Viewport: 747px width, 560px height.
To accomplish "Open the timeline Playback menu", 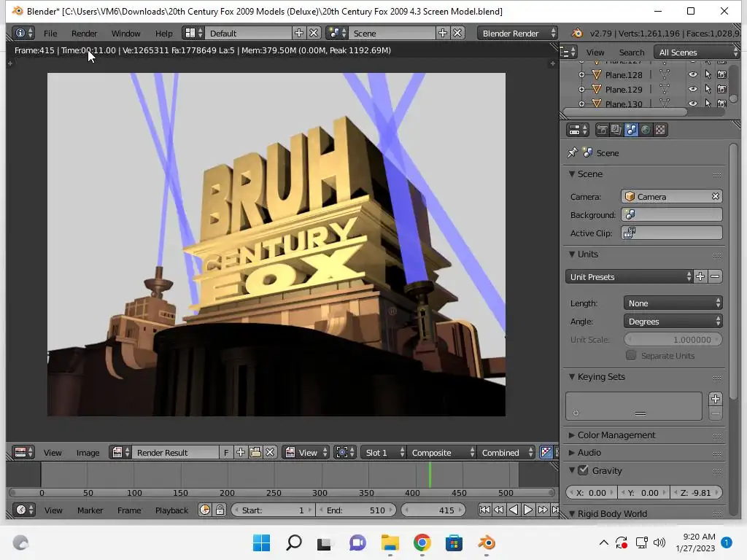I will pyautogui.click(x=172, y=510).
